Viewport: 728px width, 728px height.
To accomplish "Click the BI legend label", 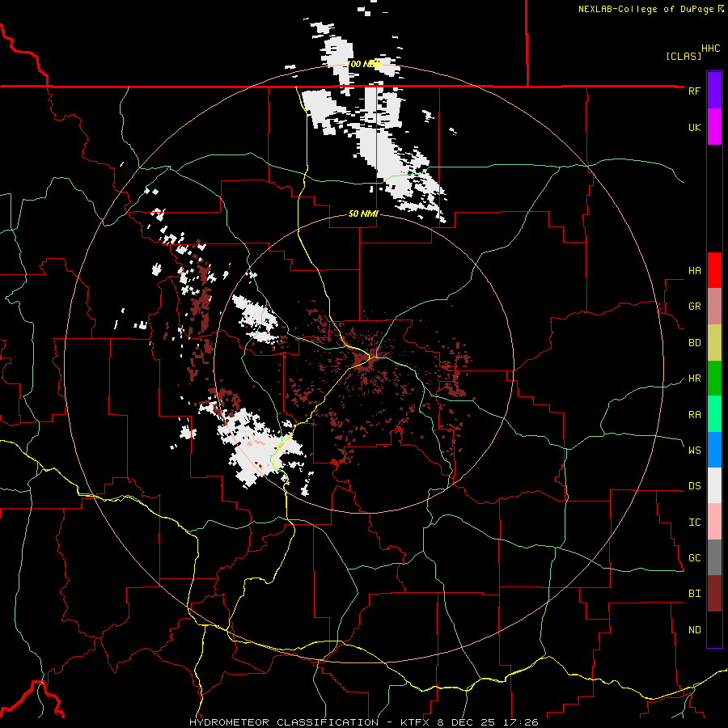I will 694,594.
